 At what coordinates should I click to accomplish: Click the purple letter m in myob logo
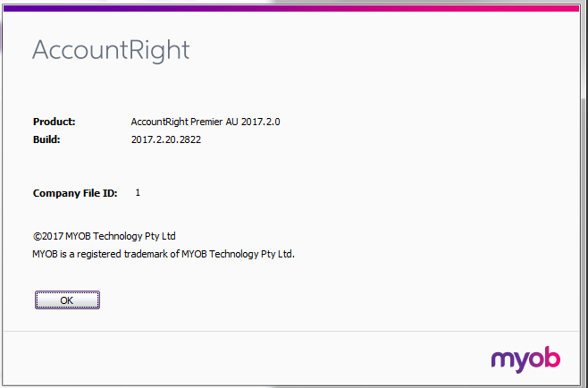(501, 360)
